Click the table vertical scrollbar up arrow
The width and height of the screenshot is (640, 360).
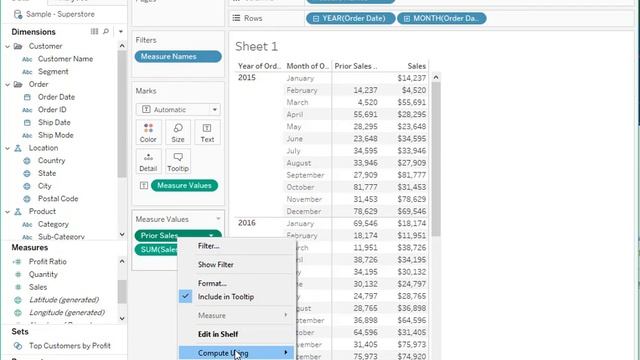(436, 77)
